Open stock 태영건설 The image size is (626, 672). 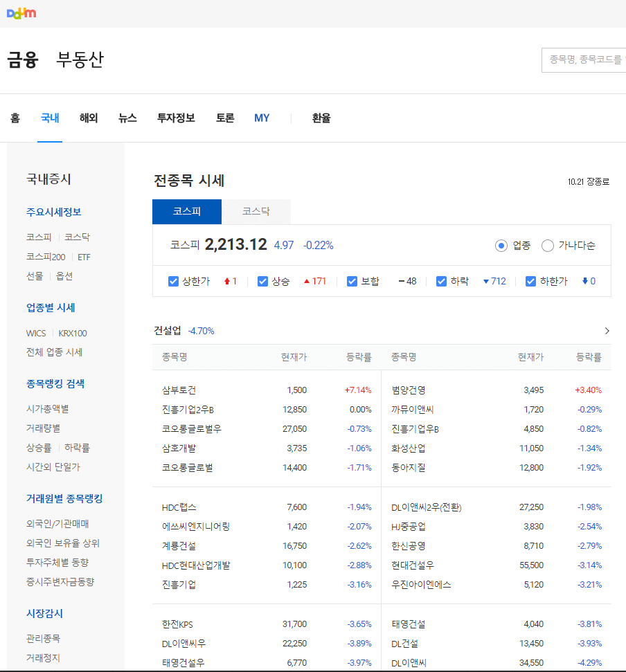(408, 624)
